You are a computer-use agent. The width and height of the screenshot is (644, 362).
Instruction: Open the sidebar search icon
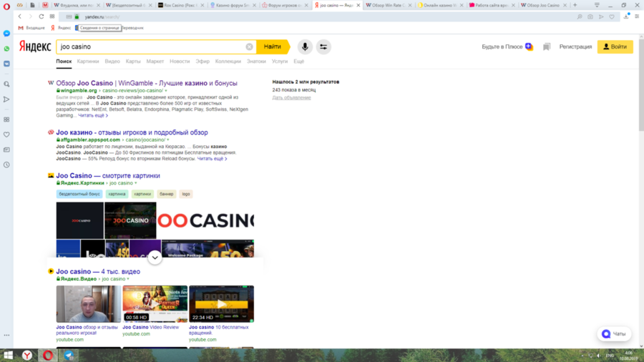tap(6, 84)
